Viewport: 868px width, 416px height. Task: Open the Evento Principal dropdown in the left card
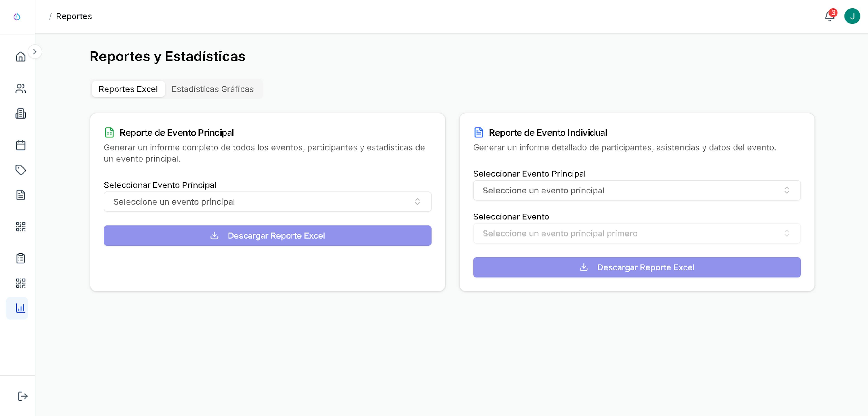pyautogui.click(x=267, y=202)
